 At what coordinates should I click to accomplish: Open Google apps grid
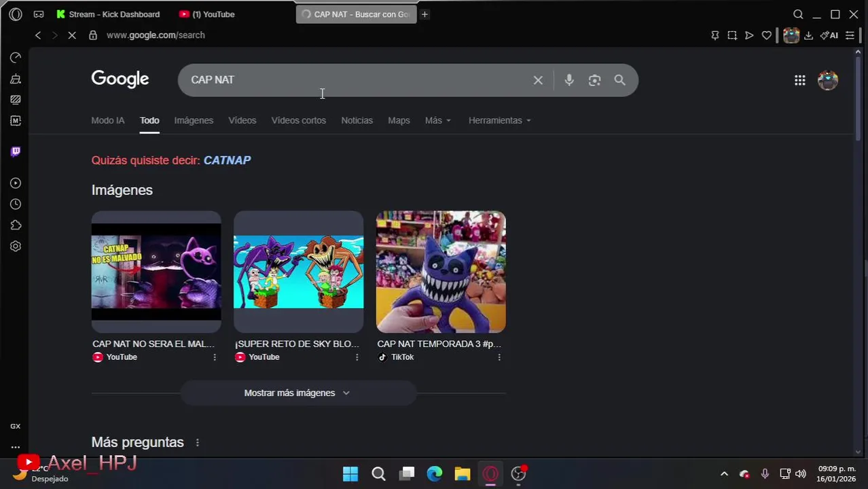click(800, 80)
